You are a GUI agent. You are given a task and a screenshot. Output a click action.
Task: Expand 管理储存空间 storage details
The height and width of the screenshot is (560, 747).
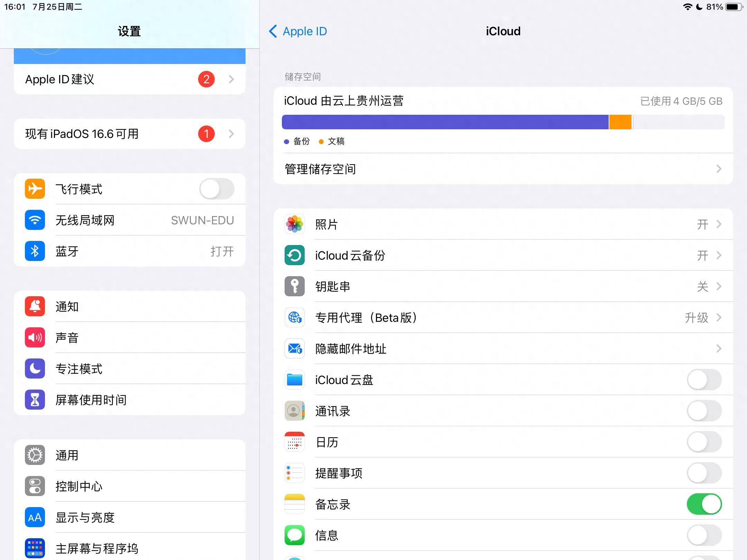pyautogui.click(x=503, y=170)
